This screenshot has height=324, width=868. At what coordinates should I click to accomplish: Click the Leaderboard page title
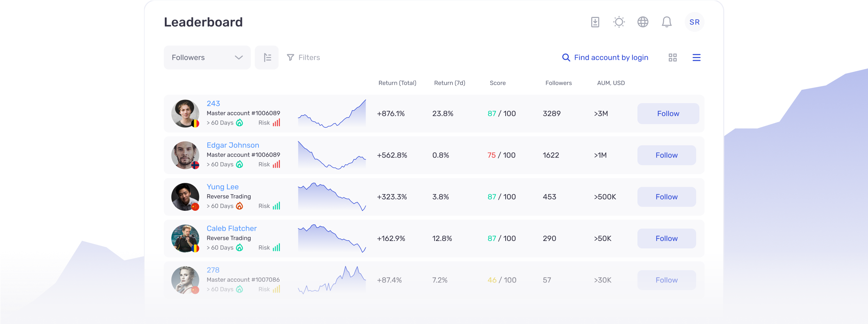click(x=203, y=22)
